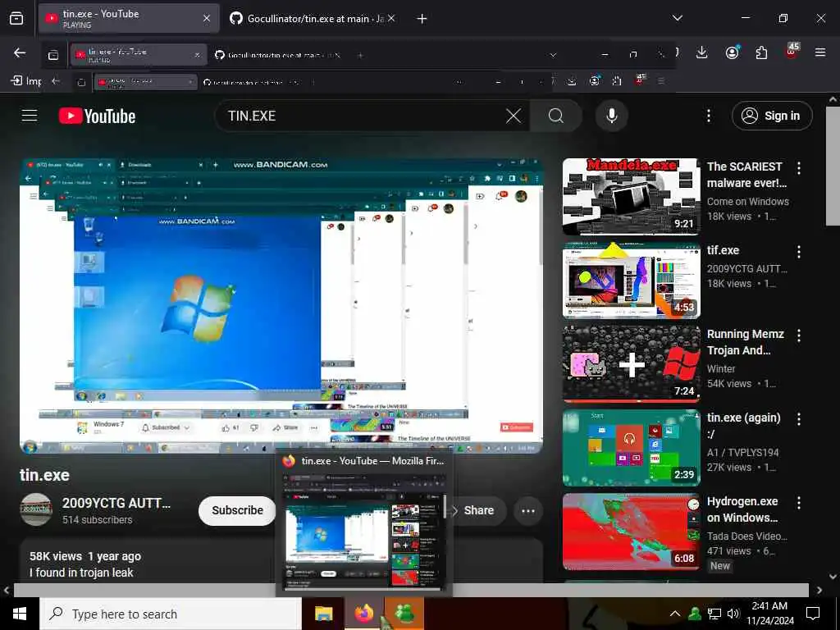Image resolution: width=840 pixels, height=630 pixels.
Task: Open the Mandela.exe video thumbnail
Action: tap(631, 197)
